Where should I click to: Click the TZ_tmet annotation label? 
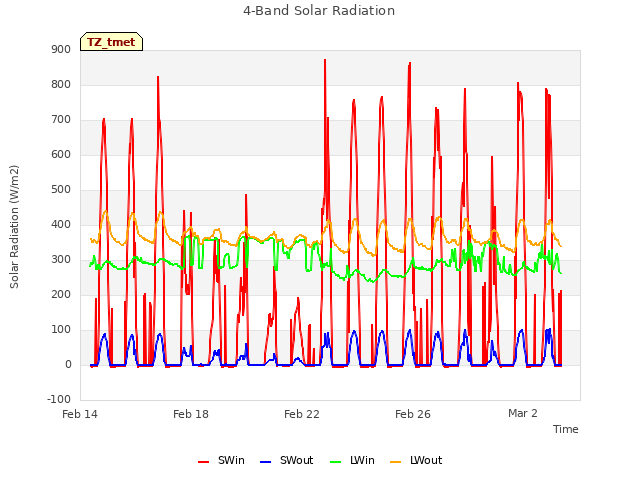click(x=111, y=42)
